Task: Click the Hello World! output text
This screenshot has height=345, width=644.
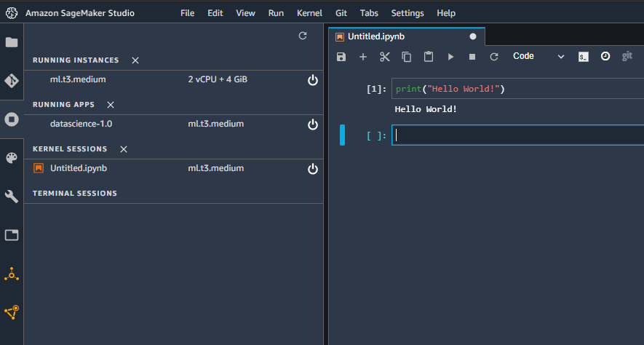Action: point(426,109)
